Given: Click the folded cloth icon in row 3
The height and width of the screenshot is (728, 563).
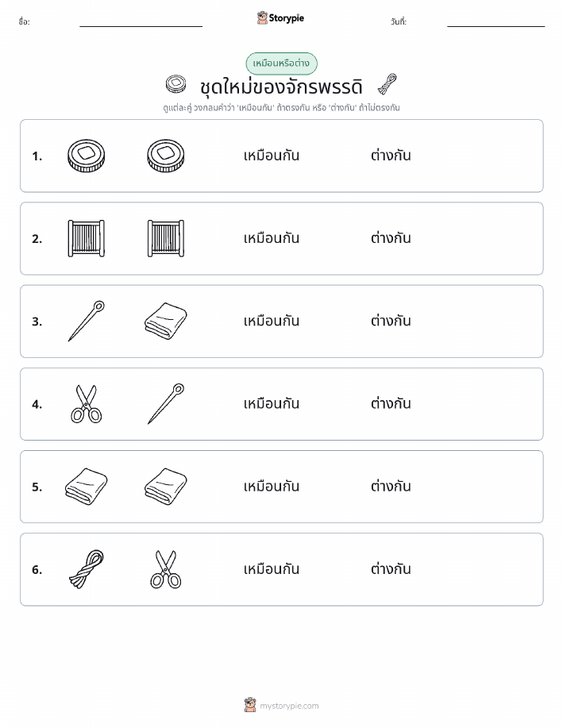Looking at the screenshot, I should click(x=166, y=322).
